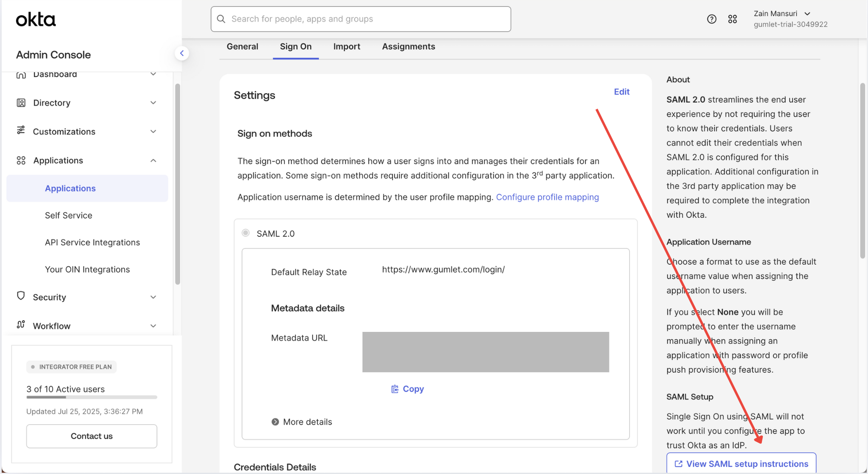Click the Dashboard label in sidebar
This screenshot has height=474, width=868.
55,74
